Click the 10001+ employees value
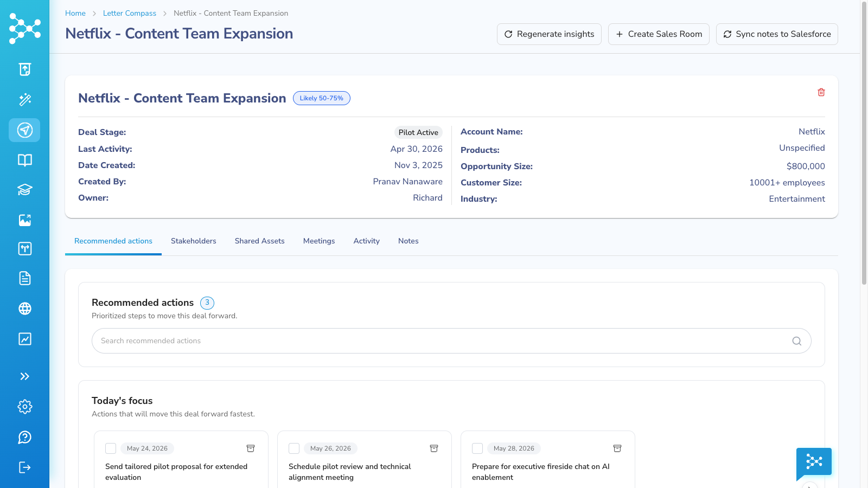Screen dimensions: 868x488 point(787,183)
